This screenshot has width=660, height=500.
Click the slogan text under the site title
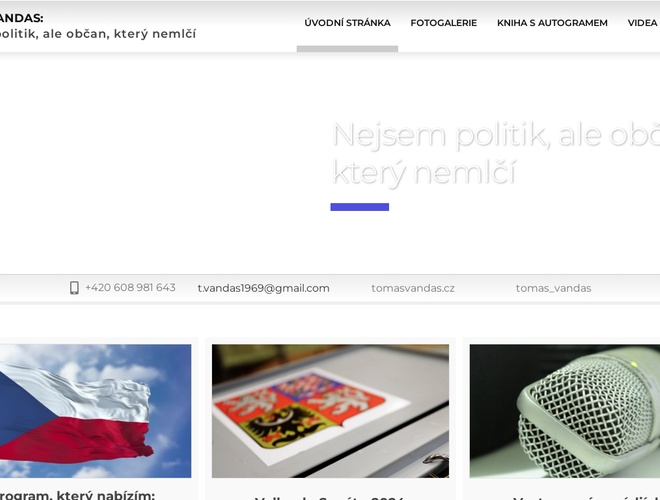tap(98, 34)
